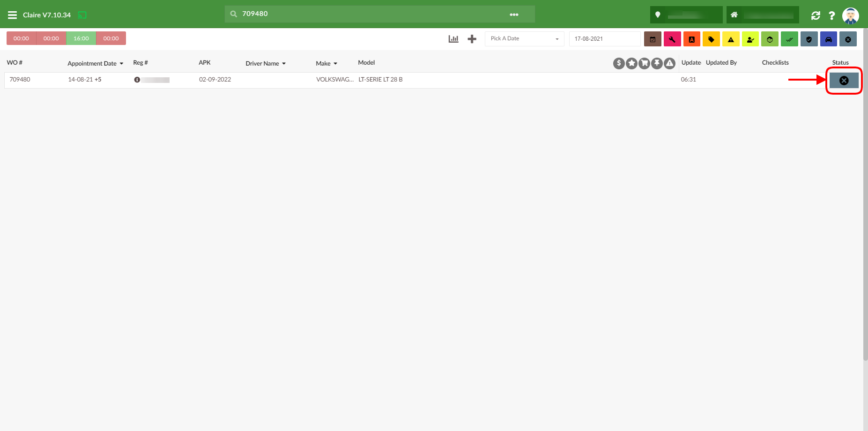Click the LT-SERIE LT 28 B model cell
This screenshot has width=868, height=431.
[380, 79]
